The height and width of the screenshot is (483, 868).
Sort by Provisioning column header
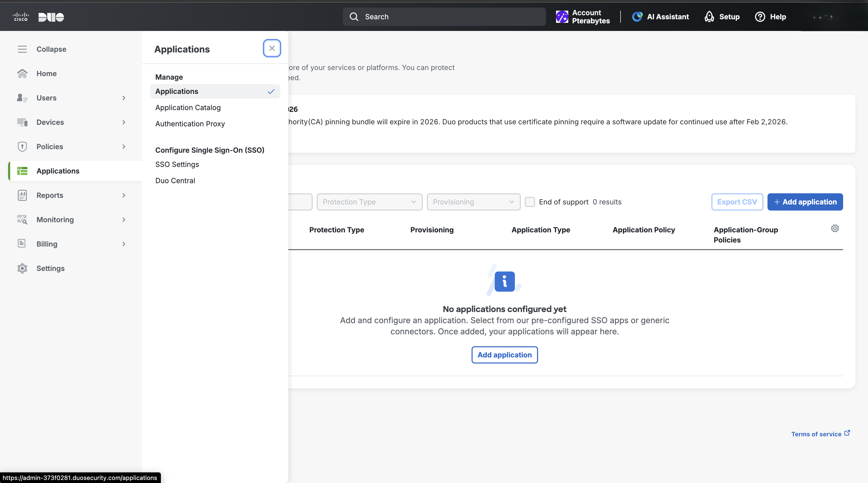click(432, 230)
